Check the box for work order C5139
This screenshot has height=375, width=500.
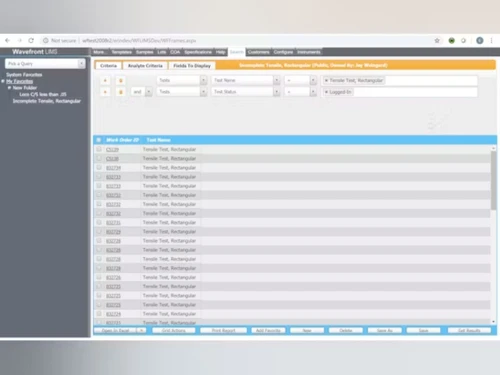click(x=99, y=149)
